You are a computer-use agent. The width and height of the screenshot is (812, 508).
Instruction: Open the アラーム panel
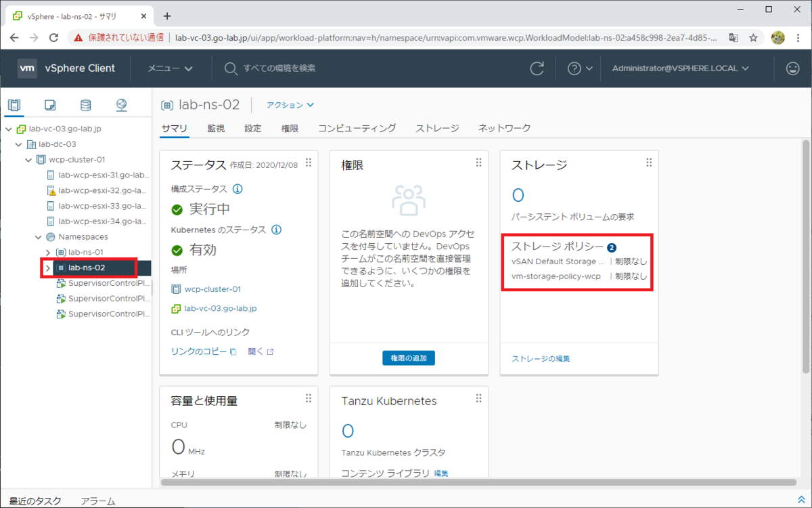coord(97,501)
